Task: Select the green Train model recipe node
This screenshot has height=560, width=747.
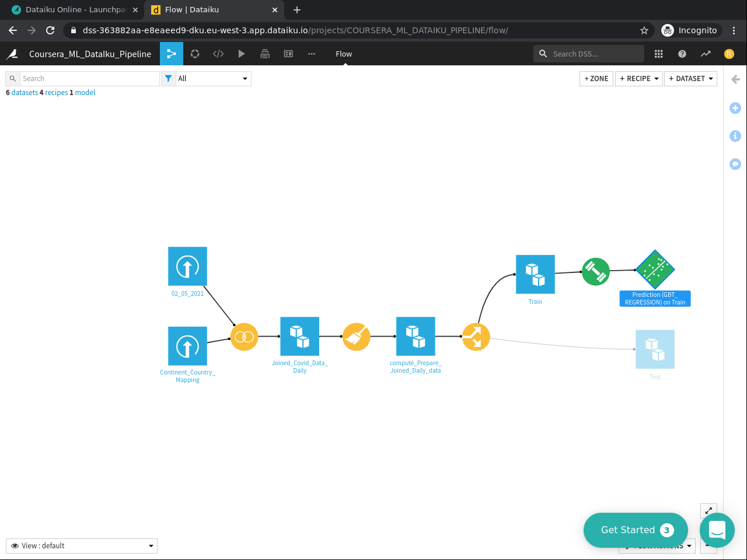Action: (596, 271)
